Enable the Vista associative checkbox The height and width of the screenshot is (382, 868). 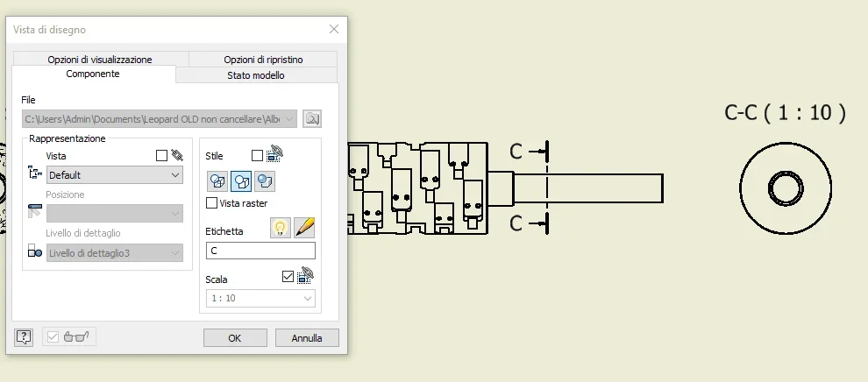(x=161, y=156)
